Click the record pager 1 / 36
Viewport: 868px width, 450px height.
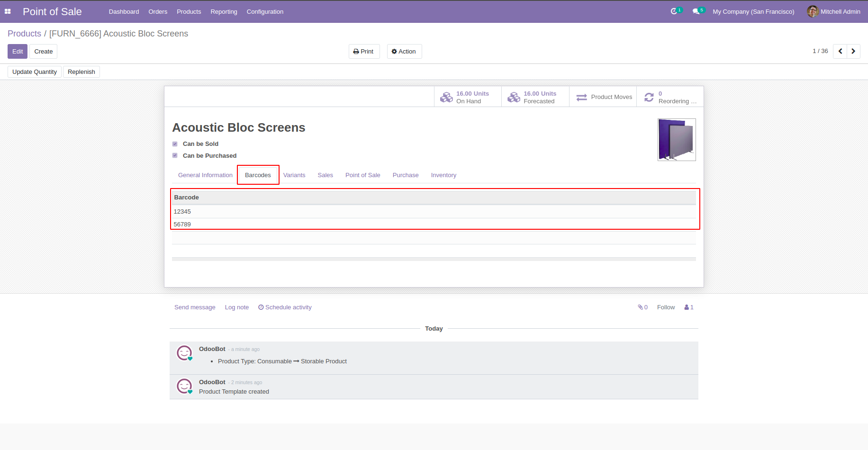820,51
